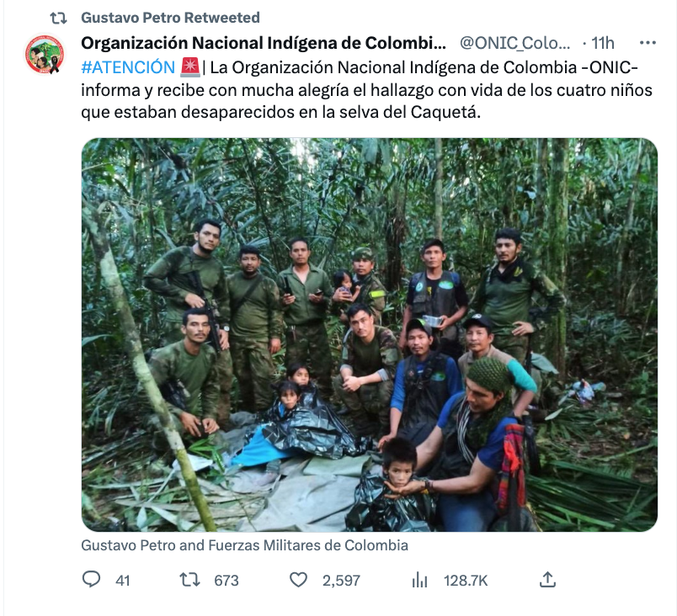
Task: Click the share upload icon
Action: point(547,579)
